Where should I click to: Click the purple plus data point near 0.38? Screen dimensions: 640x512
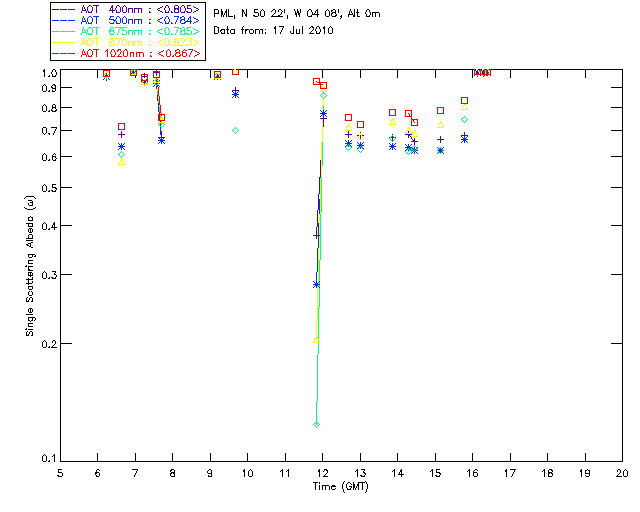[316, 236]
